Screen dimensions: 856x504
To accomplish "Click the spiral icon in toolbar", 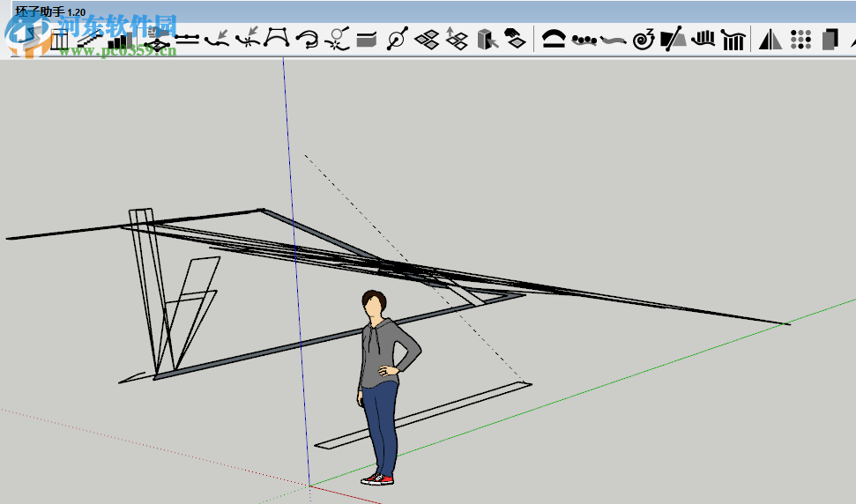I will point(644,39).
